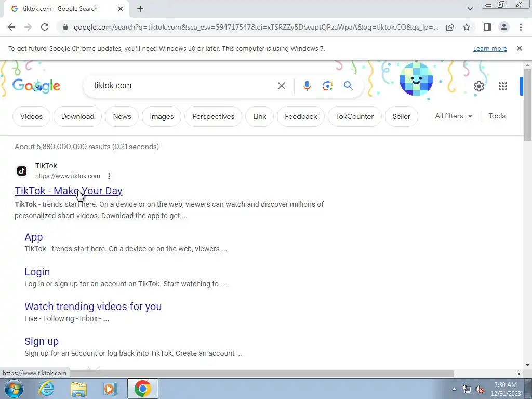Filter results by Download

(78, 116)
